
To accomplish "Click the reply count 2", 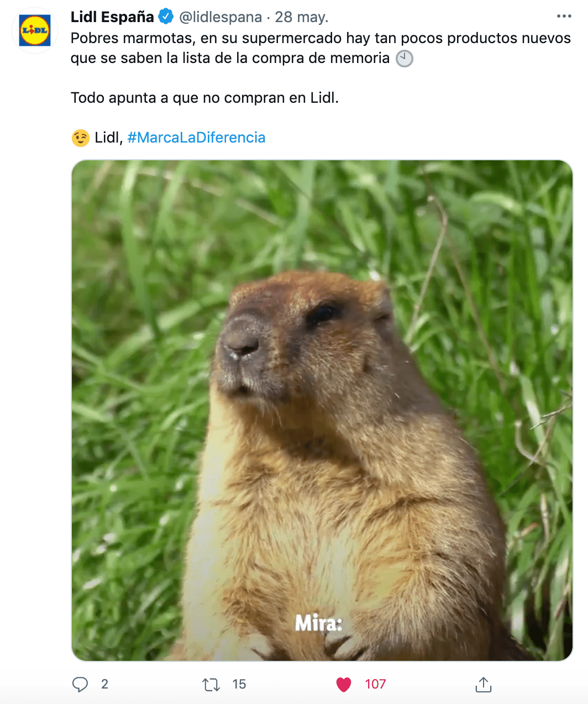I will (x=104, y=684).
